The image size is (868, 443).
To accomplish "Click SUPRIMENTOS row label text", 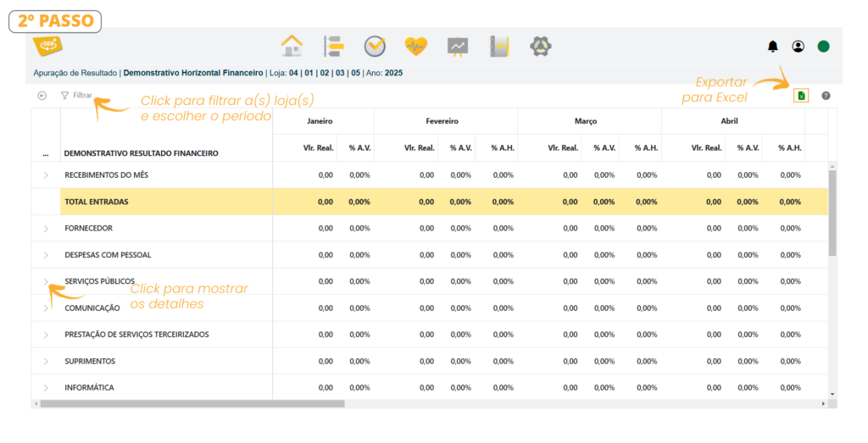I will [x=90, y=361].
